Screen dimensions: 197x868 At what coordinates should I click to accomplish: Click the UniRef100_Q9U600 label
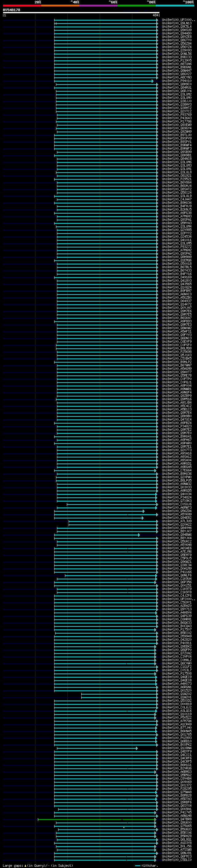(x=176, y=822)
